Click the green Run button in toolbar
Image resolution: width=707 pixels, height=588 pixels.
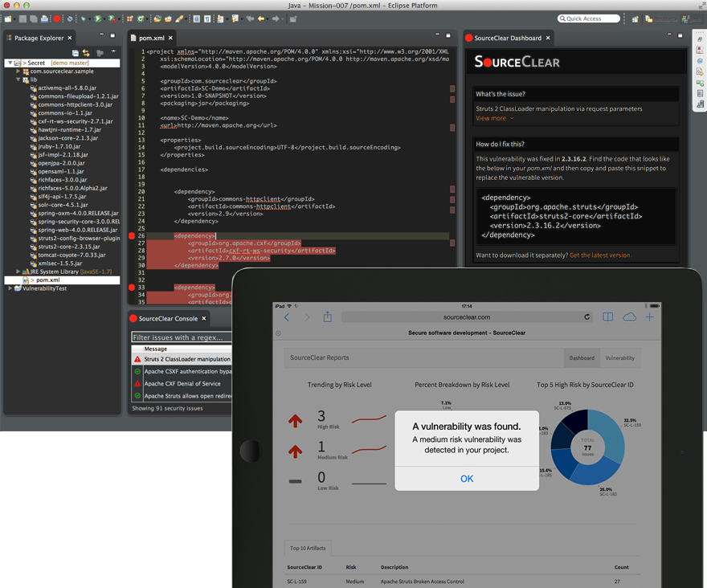(98, 18)
